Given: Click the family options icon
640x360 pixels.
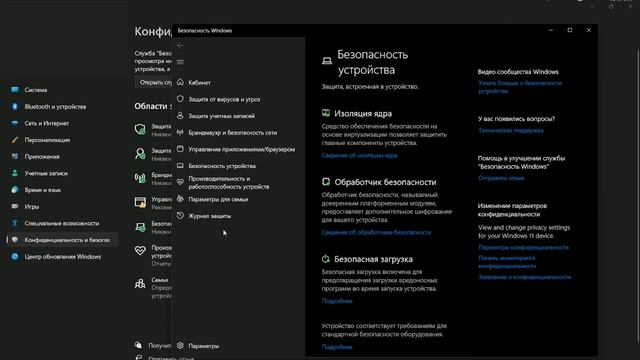Looking at the screenshot, I should tap(180, 199).
